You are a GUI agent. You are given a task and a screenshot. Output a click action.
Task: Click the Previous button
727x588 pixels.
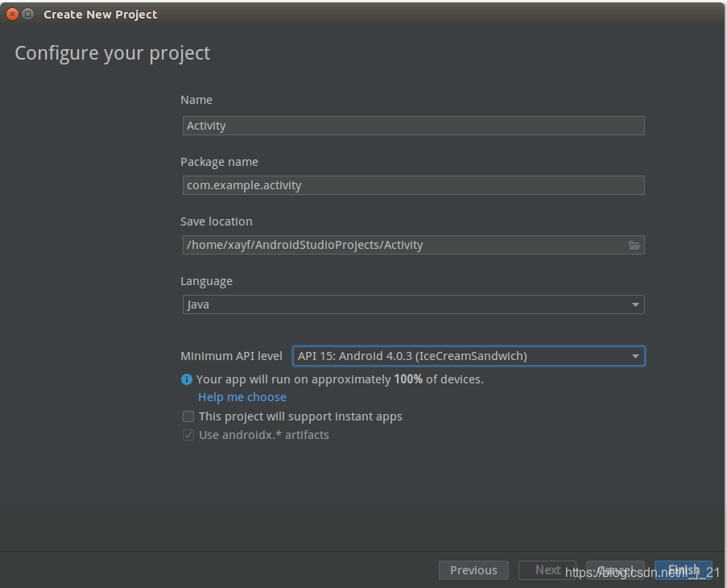point(473,570)
